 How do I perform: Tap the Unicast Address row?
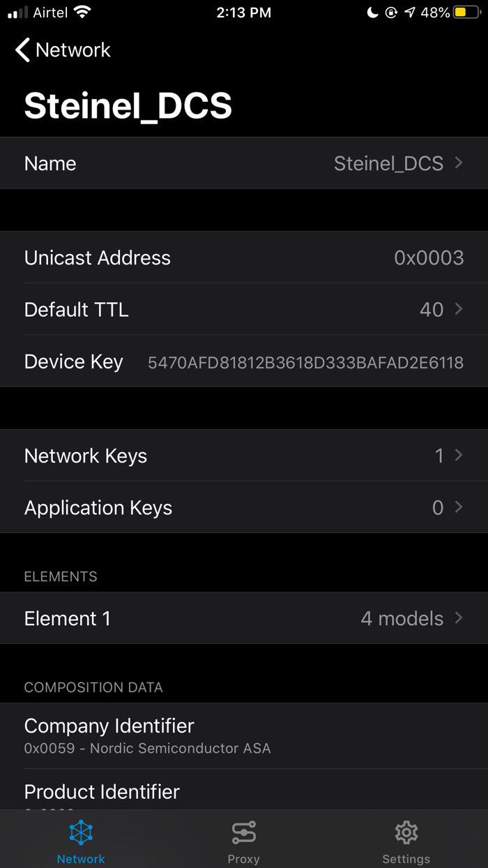(244, 257)
